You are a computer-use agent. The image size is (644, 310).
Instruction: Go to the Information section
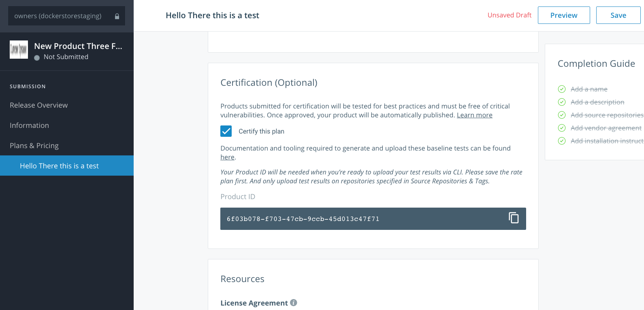(30, 125)
